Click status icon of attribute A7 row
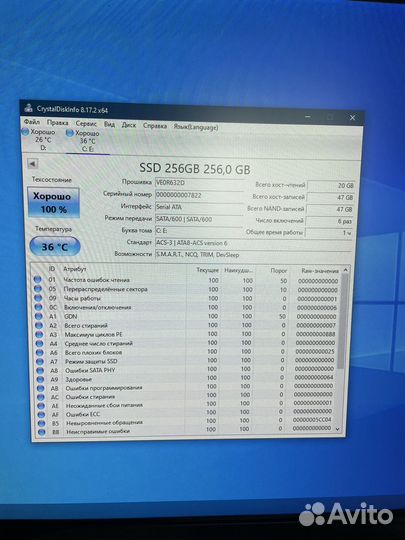The height and width of the screenshot is (540, 405). (x=40, y=362)
